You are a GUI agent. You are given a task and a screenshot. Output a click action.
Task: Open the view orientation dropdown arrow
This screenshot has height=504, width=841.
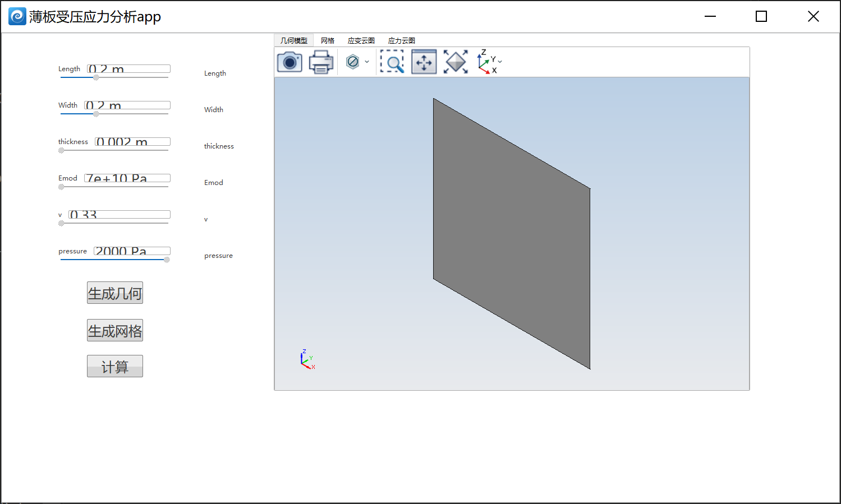(500, 61)
